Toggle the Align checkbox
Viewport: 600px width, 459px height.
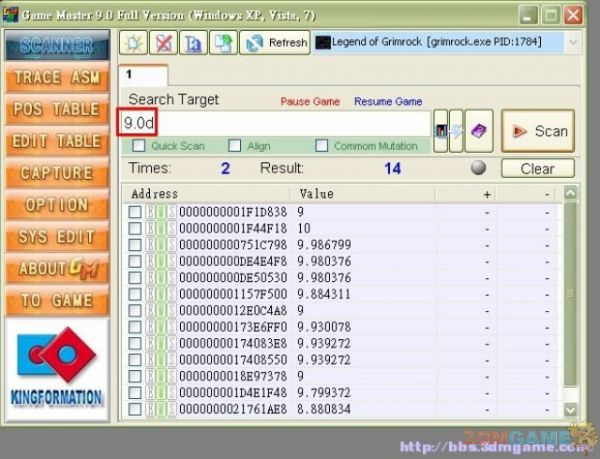(x=234, y=146)
